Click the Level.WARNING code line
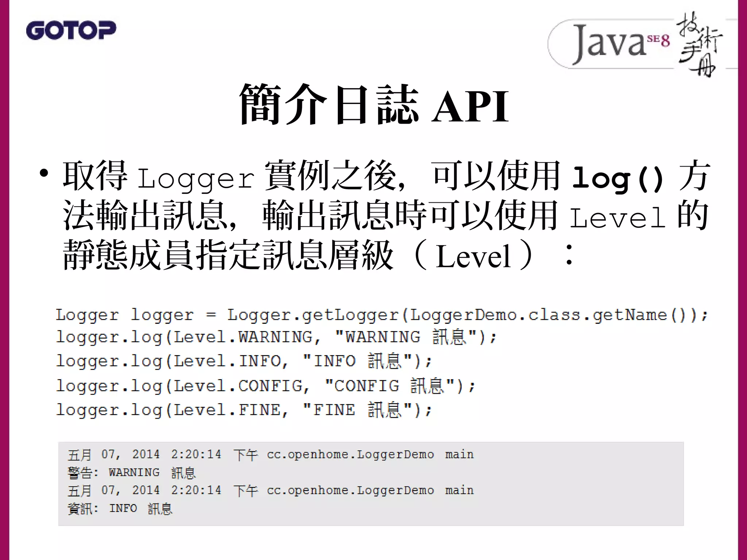The width and height of the screenshot is (747, 560). click(x=276, y=337)
